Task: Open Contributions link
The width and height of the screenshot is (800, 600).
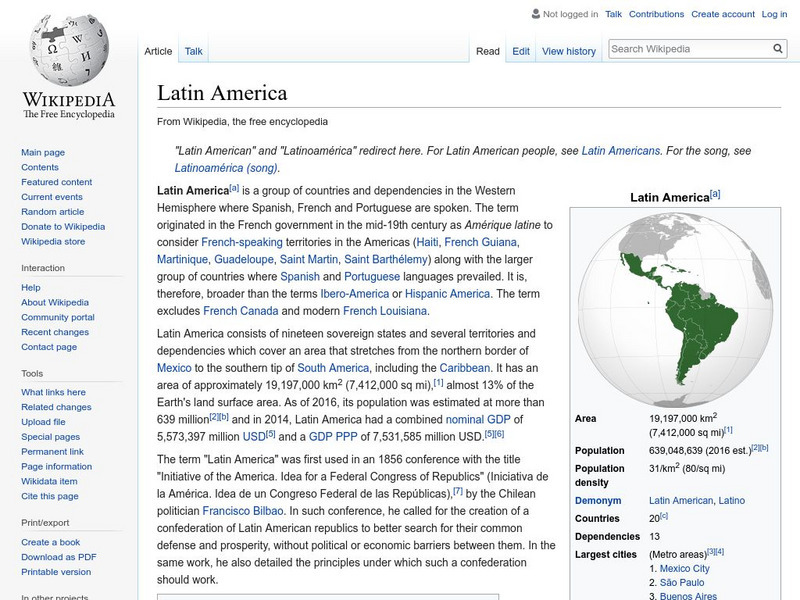Action: pyautogui.click(x=656, y=14)
